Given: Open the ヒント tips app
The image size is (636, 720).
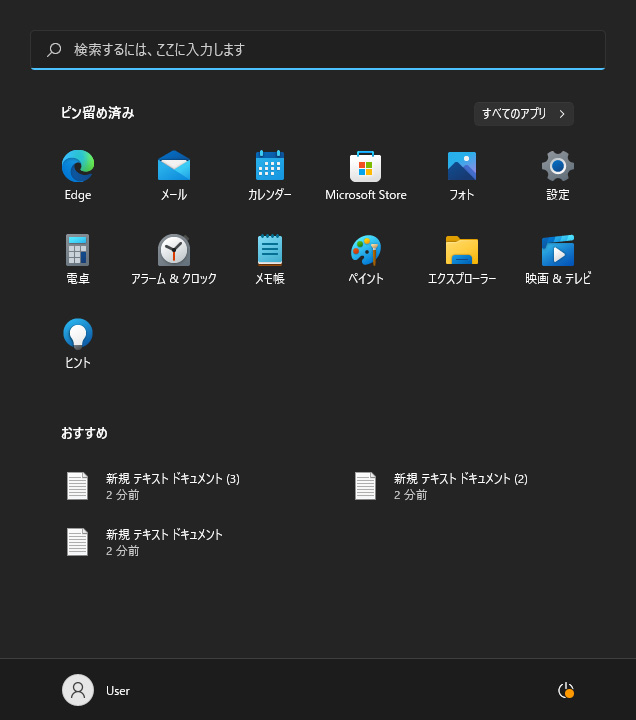Looking at the screenshot, I should (78, 334).
